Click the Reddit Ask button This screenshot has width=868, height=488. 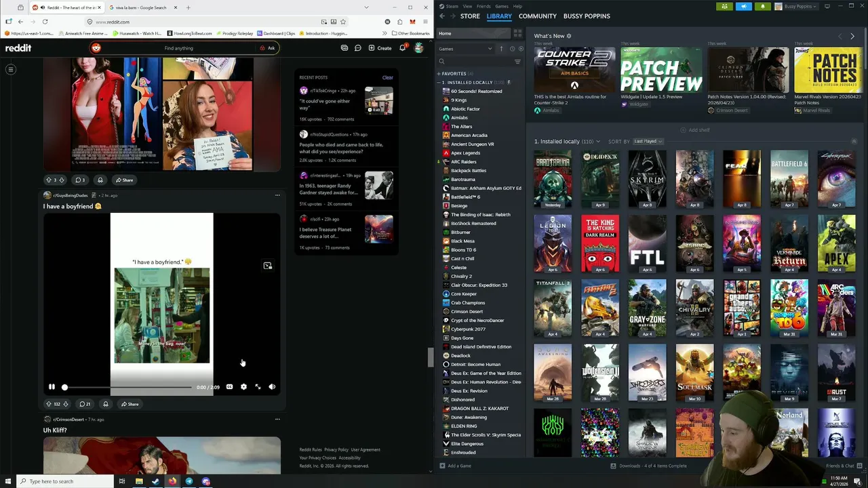[x=267, y=48]
